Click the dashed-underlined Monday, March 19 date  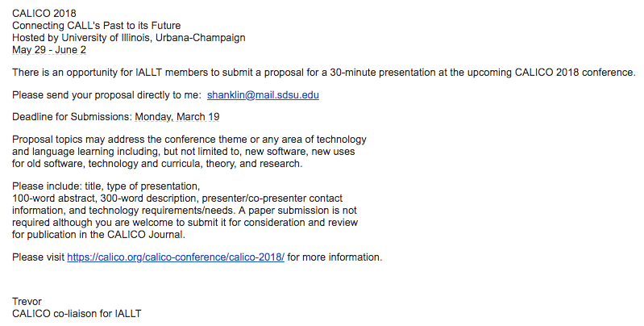point(177,117)
